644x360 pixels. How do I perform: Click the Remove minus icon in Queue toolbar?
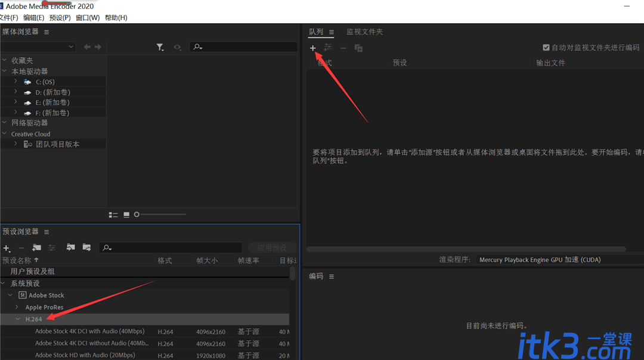click(343, 48)
